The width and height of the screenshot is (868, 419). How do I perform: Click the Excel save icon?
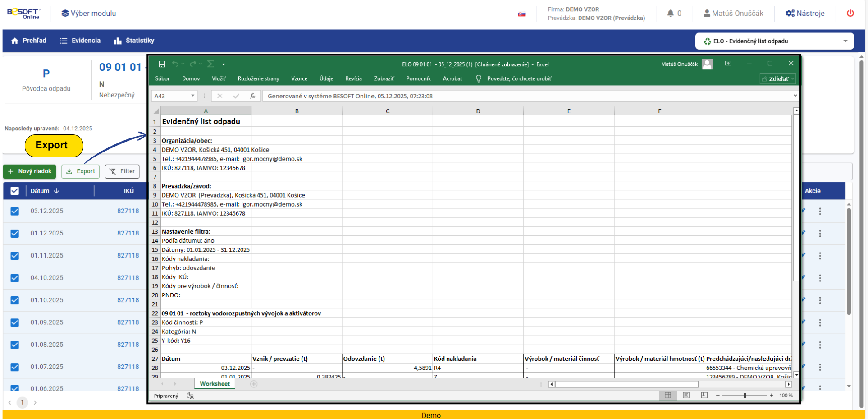162,64
